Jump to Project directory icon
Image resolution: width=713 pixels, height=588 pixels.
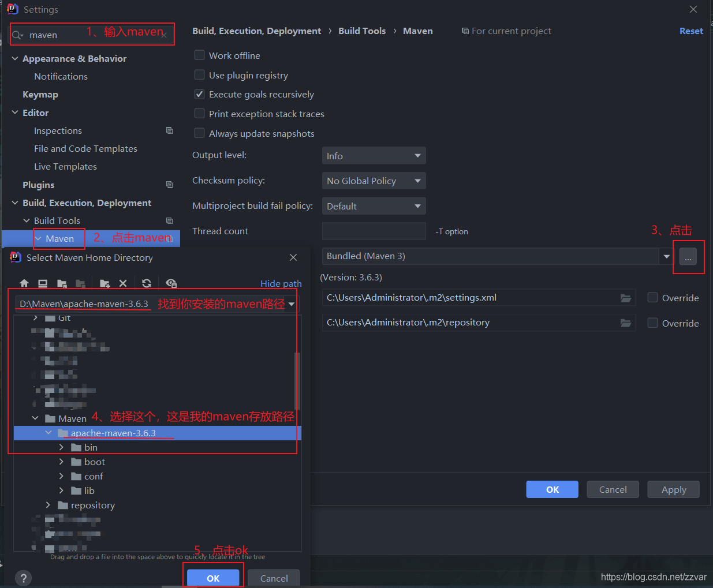(62, 283)
